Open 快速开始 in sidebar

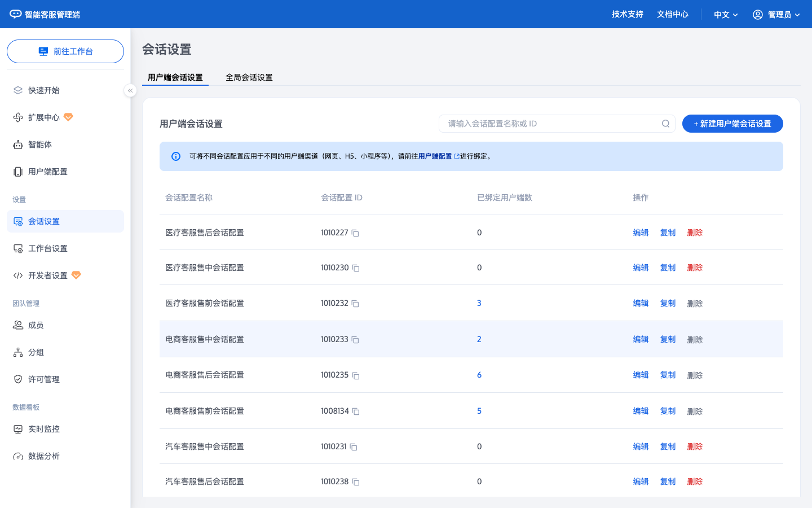[x=65, y=90]
